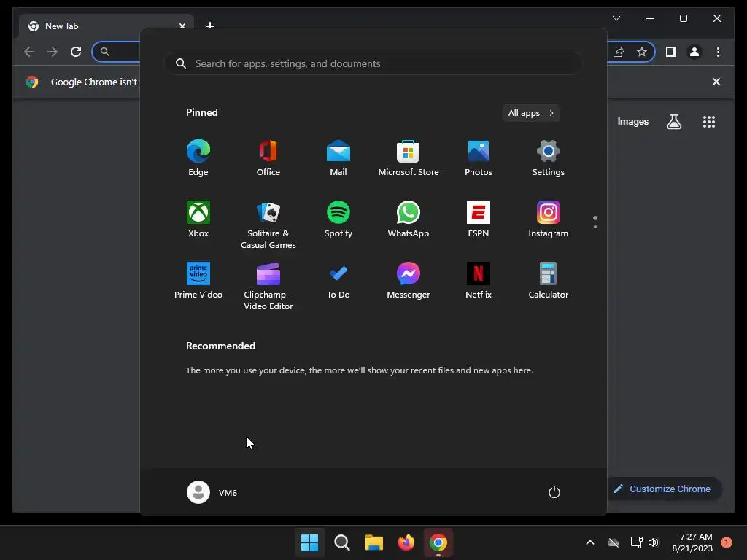The height and width of the screenshot is (560, 747).
Task: Open Instagram
Action: click(549, 219)
